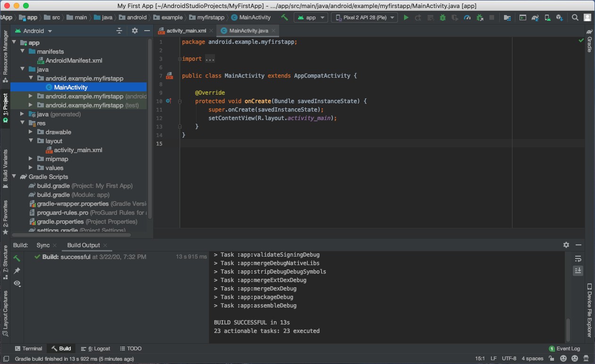Hide the Build panel with minus icon
The width and height of the screenshot is (595, 364).
point(579,245)
